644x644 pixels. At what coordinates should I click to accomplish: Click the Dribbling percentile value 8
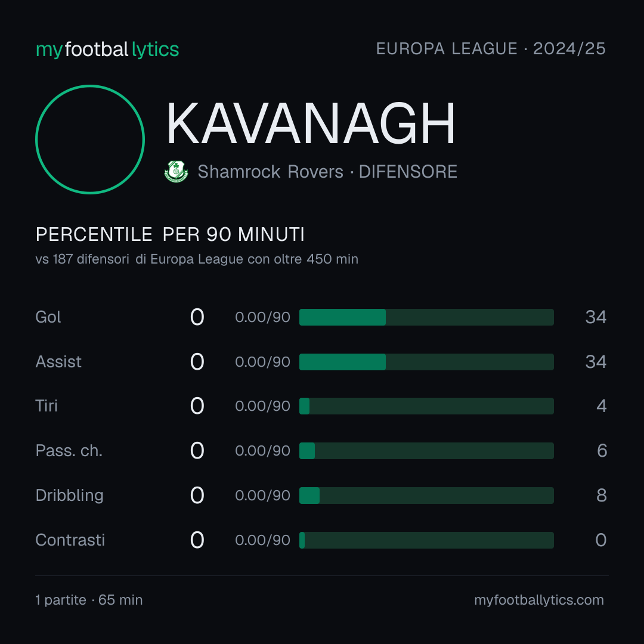pyautogui.click(x=601, y=496)
